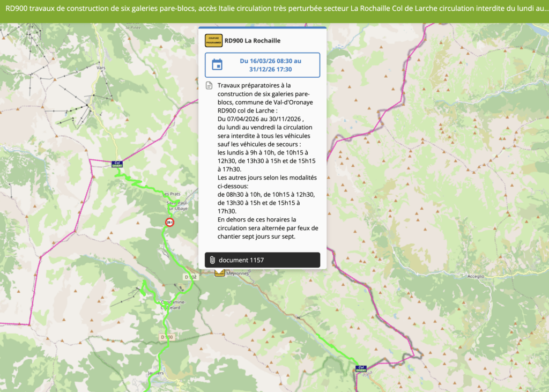Click the Vars place label on map
The height and width of the screenshot is (392, 549).
click(100, 68)
